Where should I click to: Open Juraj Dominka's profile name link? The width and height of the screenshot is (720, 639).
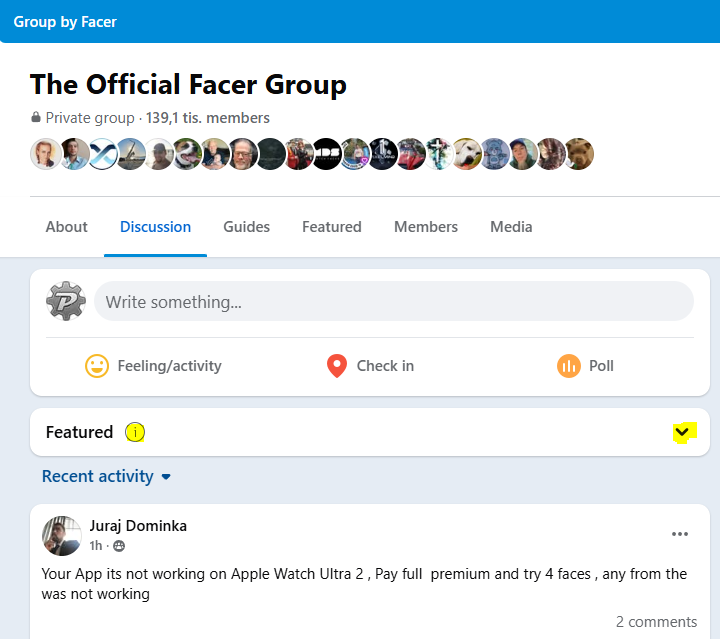(138, 526)
